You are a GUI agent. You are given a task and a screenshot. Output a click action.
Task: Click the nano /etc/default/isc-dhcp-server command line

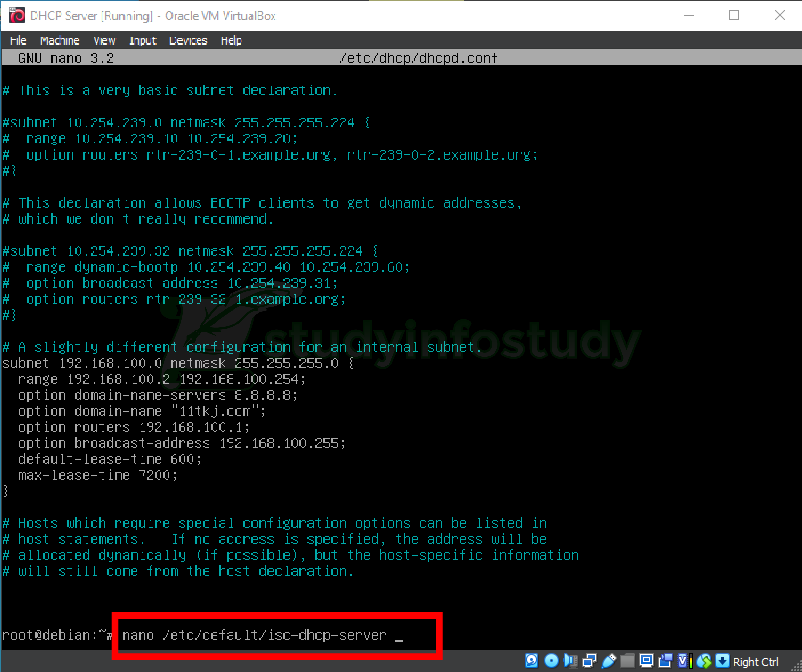(x=254, y=635)
